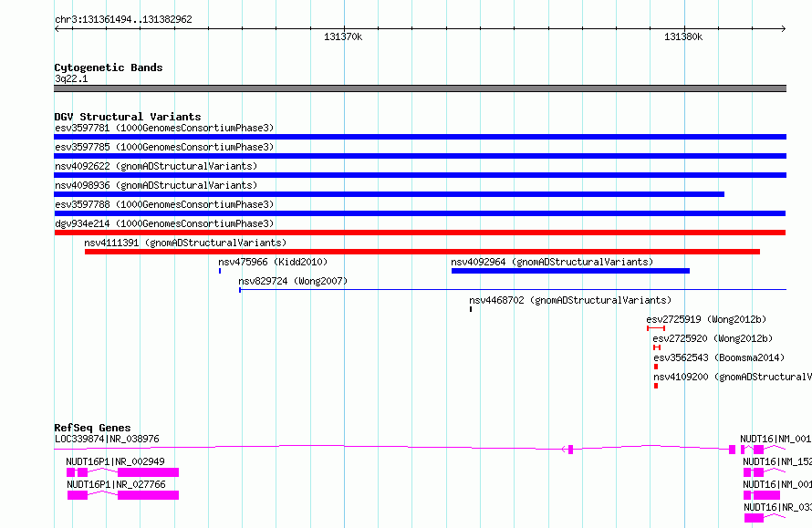Click the 131370k ruler label
Viewport: 812px width, 528px height.
(x=343, y=36)
